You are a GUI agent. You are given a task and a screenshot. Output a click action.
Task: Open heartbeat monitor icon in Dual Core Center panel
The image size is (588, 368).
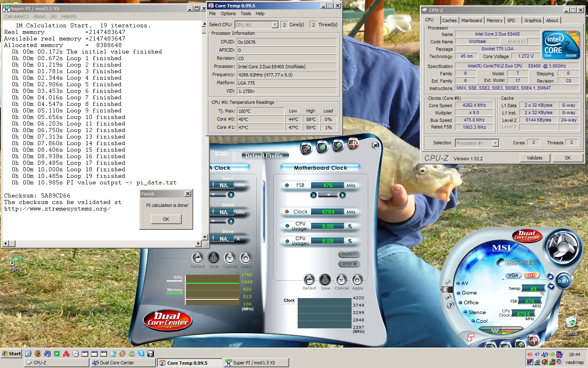(353, 144)
